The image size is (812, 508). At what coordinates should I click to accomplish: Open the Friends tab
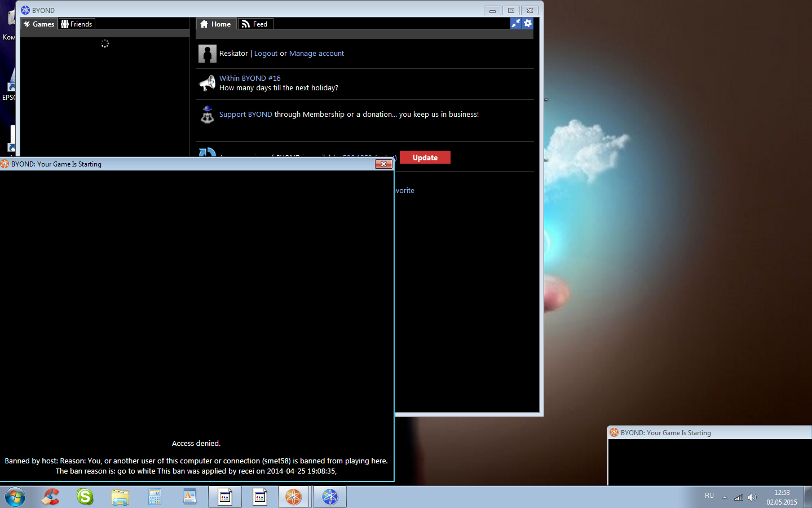77,24
